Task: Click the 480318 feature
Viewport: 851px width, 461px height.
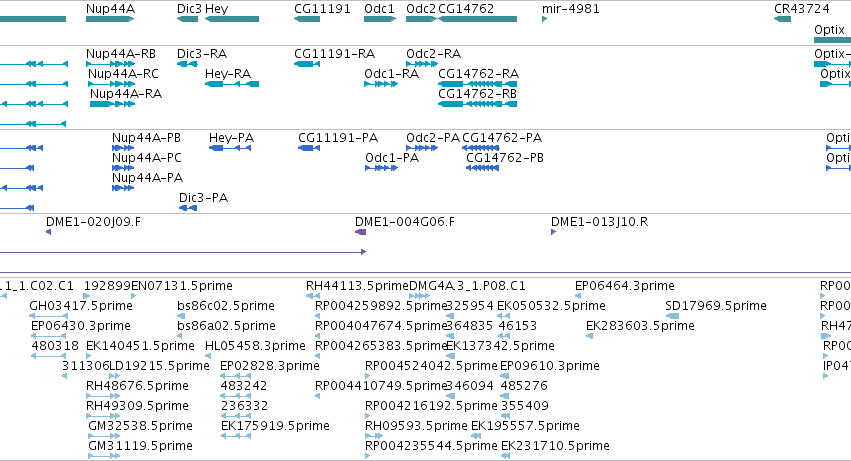Action: tap(48, 356)
